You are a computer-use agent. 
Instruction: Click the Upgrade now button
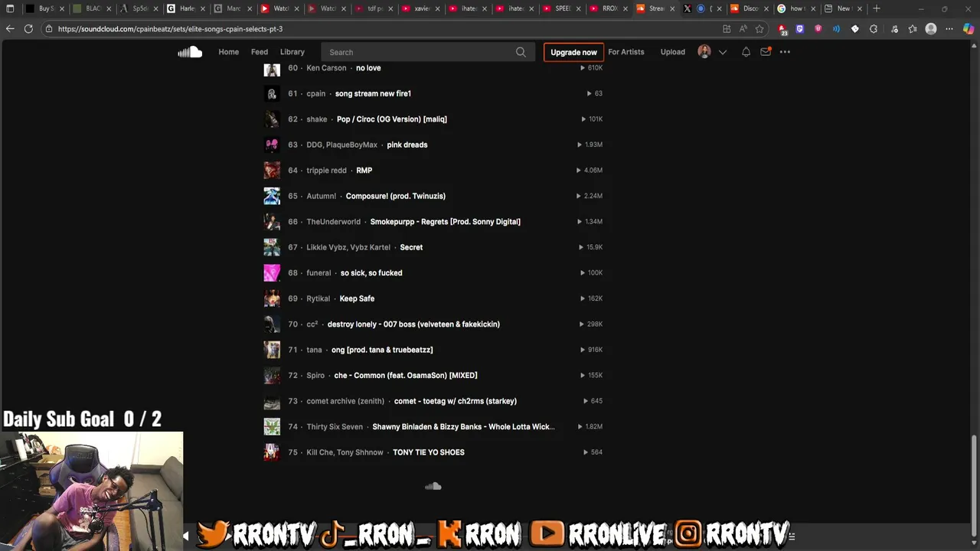(573, 52)
